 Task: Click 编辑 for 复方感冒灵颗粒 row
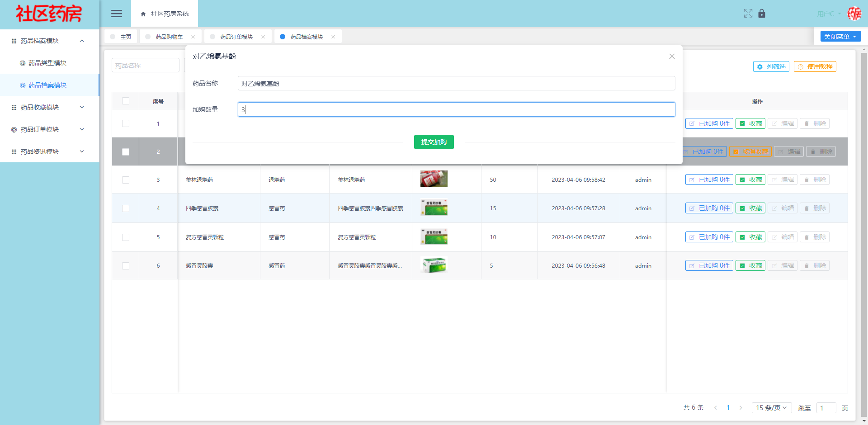(783, 237)
